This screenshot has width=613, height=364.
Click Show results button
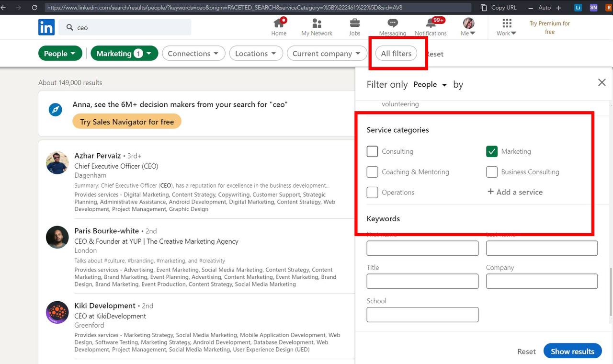click(572, 351)
